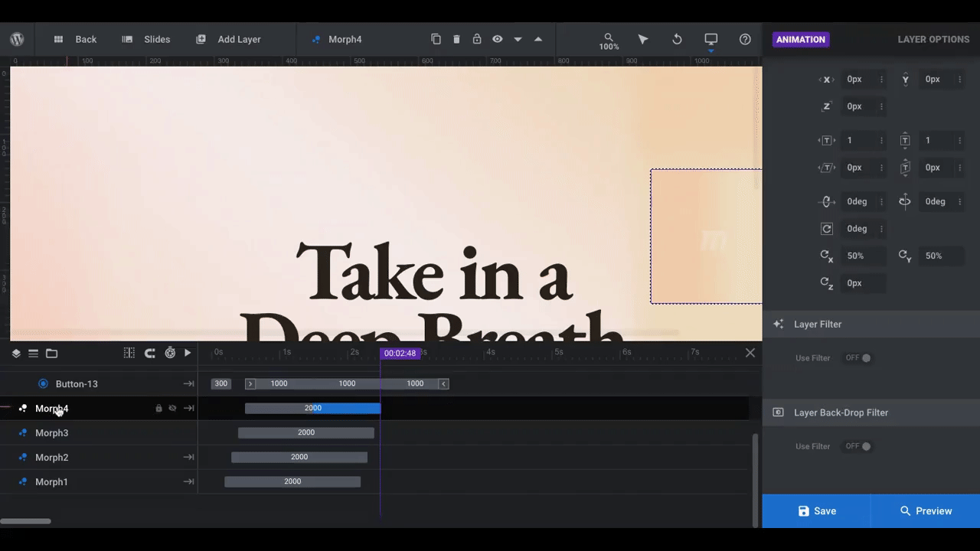Close the timeline panel
This screenshot has height=551, width=980.
pyautogui.click(x=750, y=353)
